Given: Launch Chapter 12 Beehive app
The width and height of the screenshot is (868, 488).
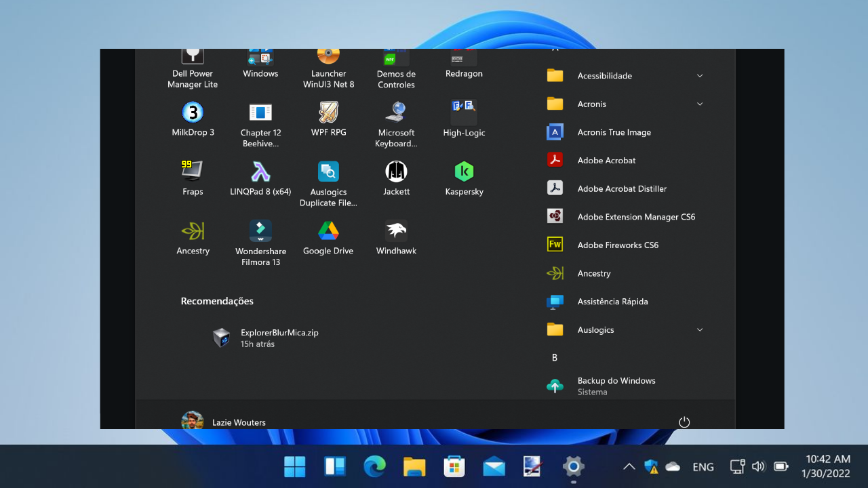Looking at the screenshot, I should (x=260, y=125).
